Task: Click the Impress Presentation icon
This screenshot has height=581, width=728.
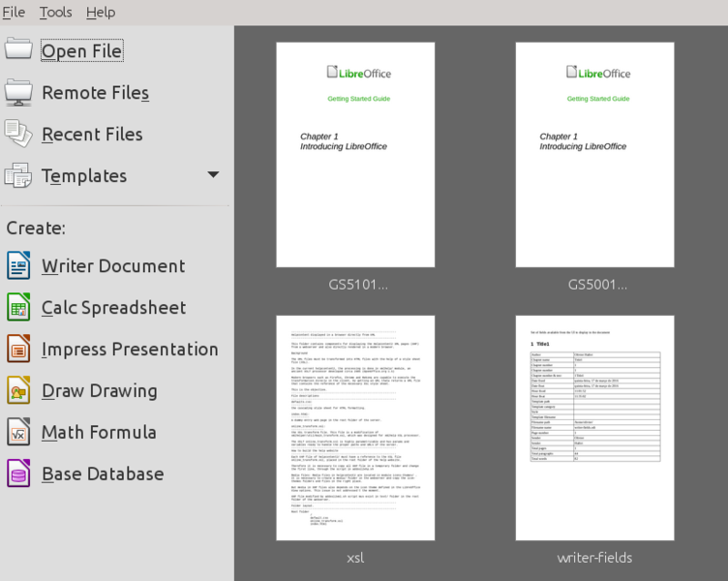Action: pyautogui.click(x=18, y=349)
